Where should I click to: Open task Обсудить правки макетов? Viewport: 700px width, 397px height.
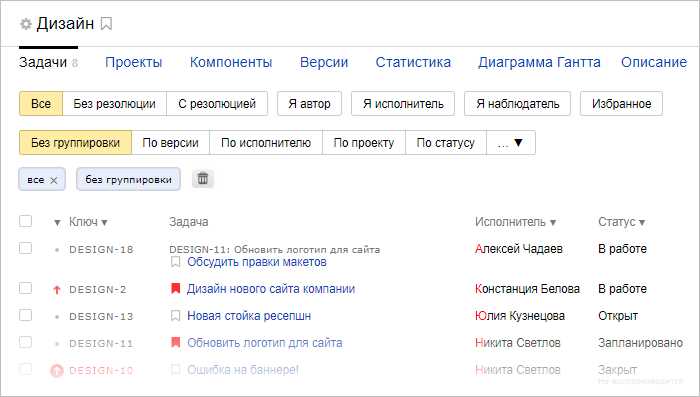click(x=257, y=262)
